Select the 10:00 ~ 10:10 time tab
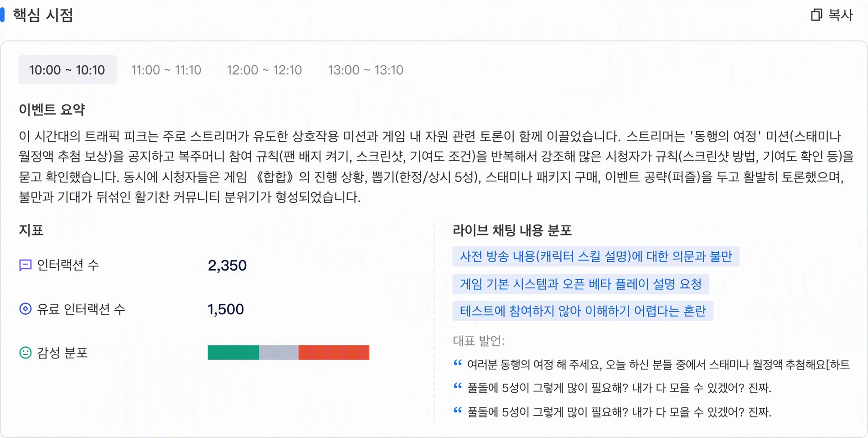This screenshot has width=868, height=438. 67,70
